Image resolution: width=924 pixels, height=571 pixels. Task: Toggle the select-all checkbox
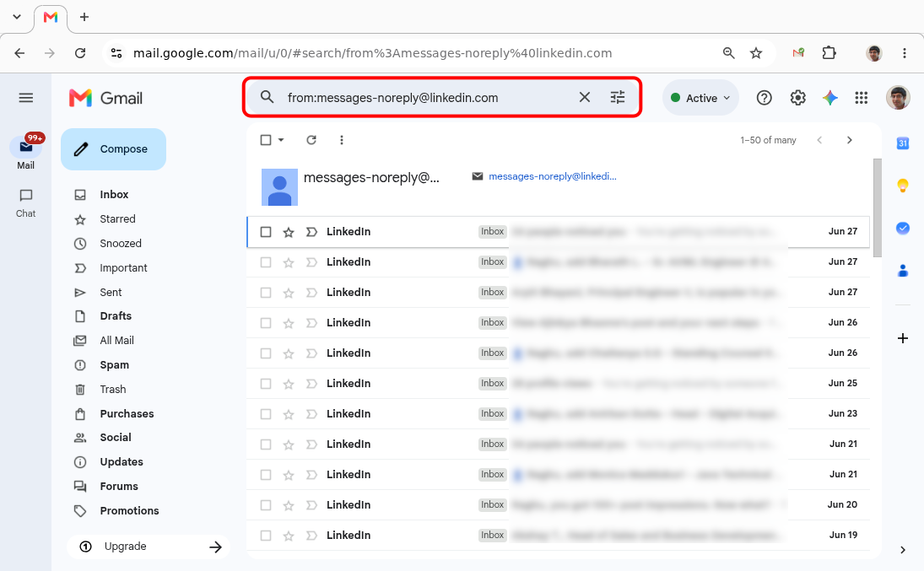[266, 140]
